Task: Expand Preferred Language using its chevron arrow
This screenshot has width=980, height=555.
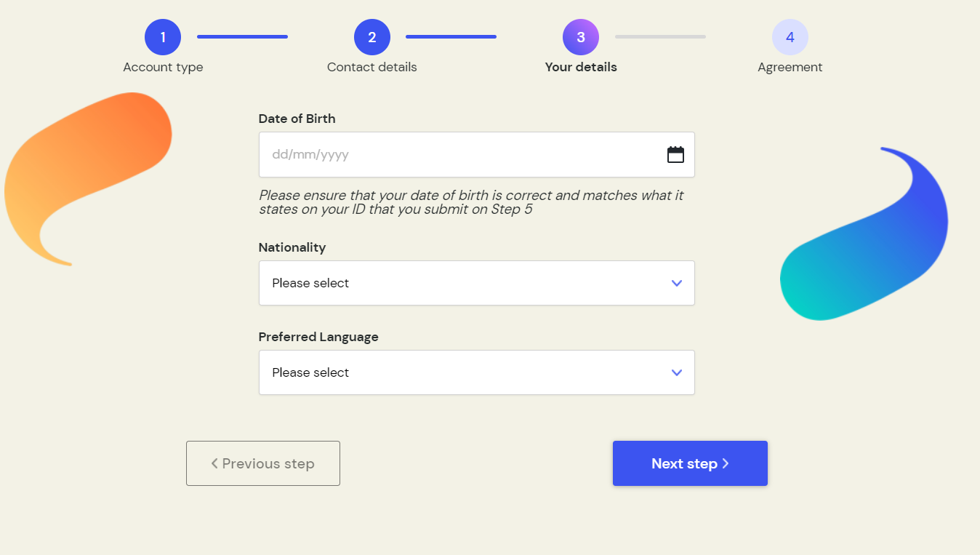Action: (x=677, y=372)
